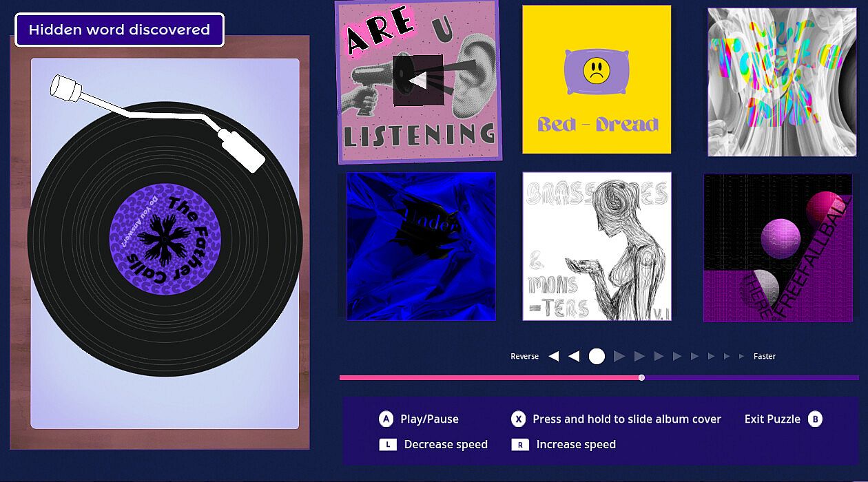Click the sad-face pillow on Bed-Dread cover

coord(597,71)
